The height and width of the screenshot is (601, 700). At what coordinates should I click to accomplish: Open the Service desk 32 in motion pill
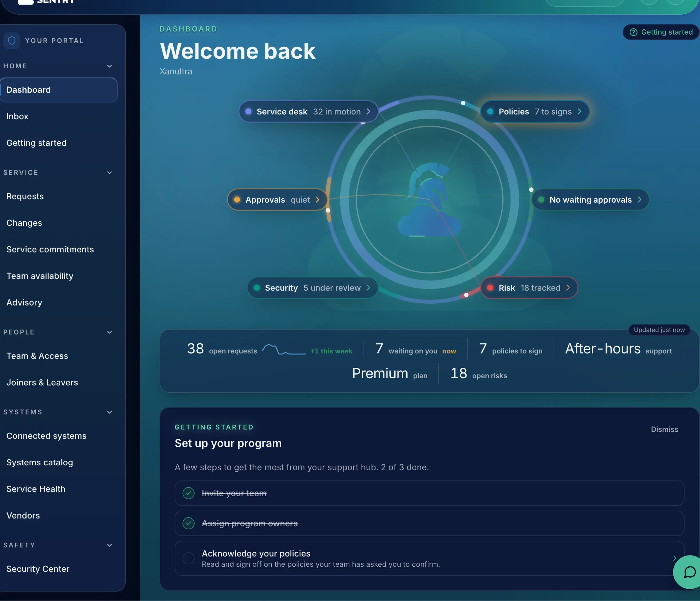(308, 112)
